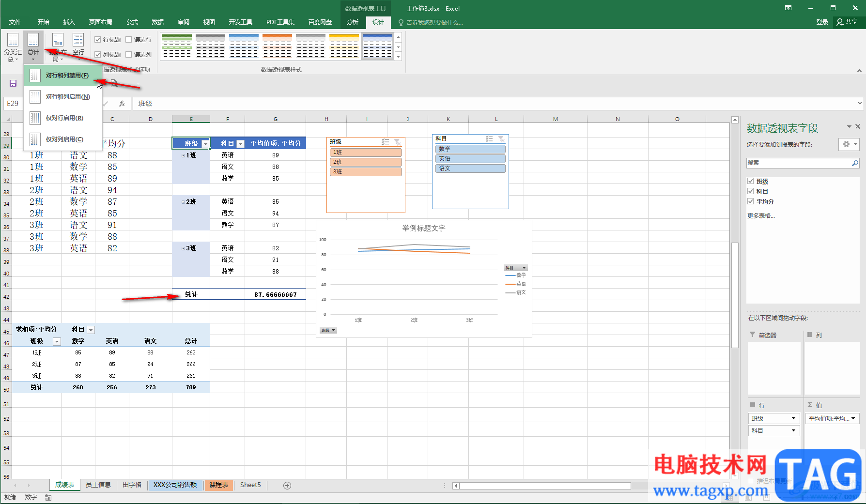
Task: Click the vertical scrollbar thumb of the sheet
Action: tap(735, 295)
